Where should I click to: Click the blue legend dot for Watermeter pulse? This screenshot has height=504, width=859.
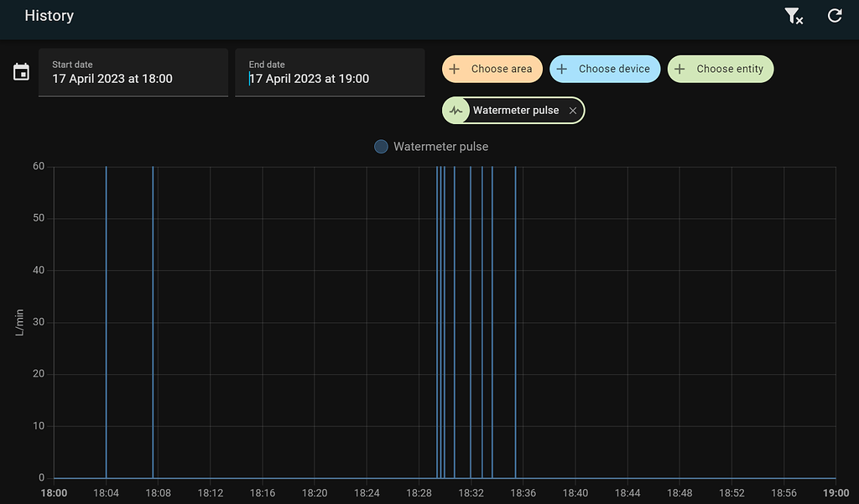381,146
